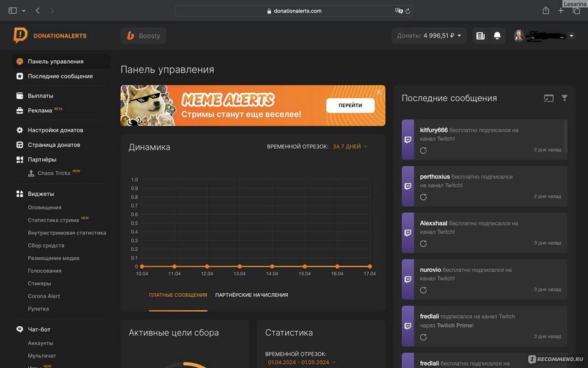Open statistics date range 01.04.2024 - 01.05.2024
Image resolution: width=588 pixels, height=368 pixels.
coord(301,362)
